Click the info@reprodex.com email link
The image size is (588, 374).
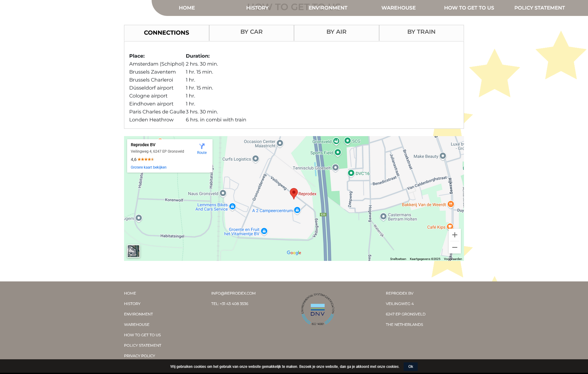pos(233,293)
